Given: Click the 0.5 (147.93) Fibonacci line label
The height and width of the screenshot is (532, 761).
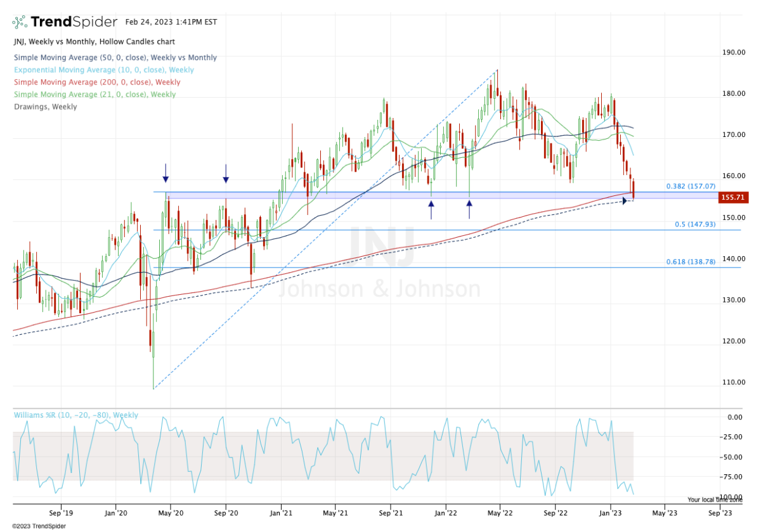Looking at the screenshot, I should (x=694, y=224).
